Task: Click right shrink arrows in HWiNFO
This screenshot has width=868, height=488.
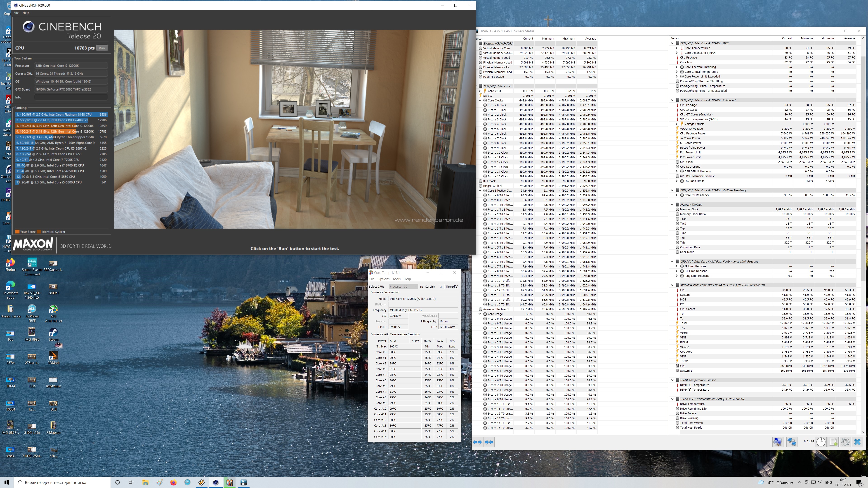Action: click(489, 442)
